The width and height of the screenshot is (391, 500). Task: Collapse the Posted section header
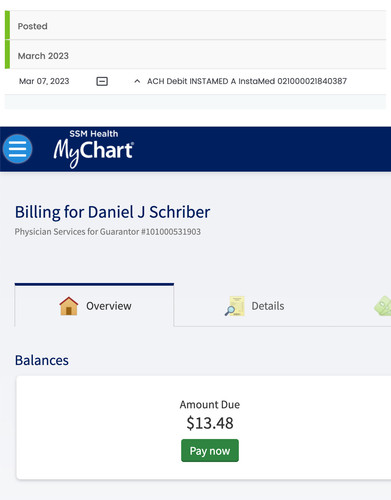[195, 25]
